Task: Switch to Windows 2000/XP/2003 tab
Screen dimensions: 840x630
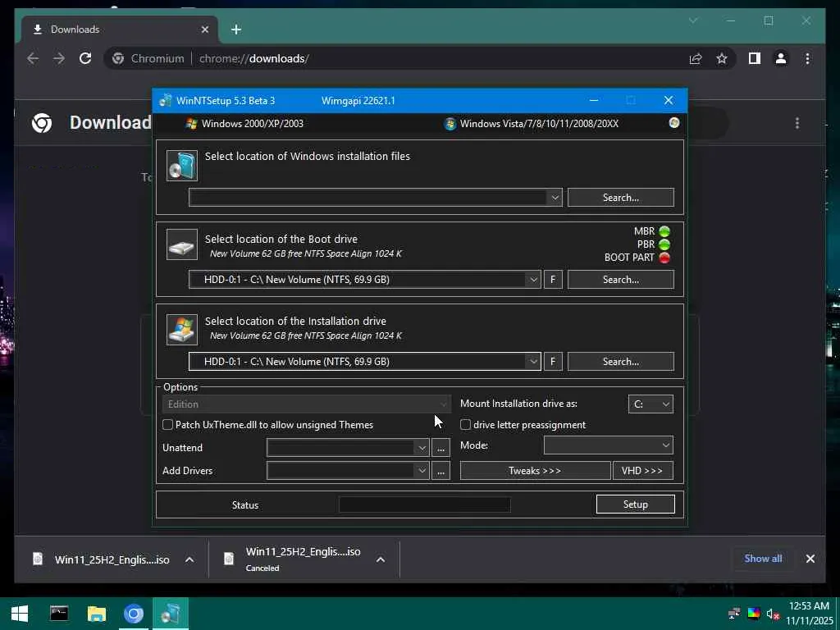Action: (x=244, y=123)
